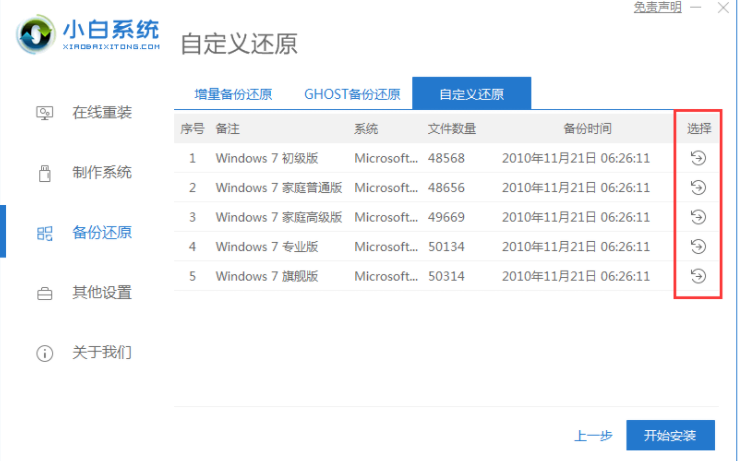Click the backup time in row 1

576,158
